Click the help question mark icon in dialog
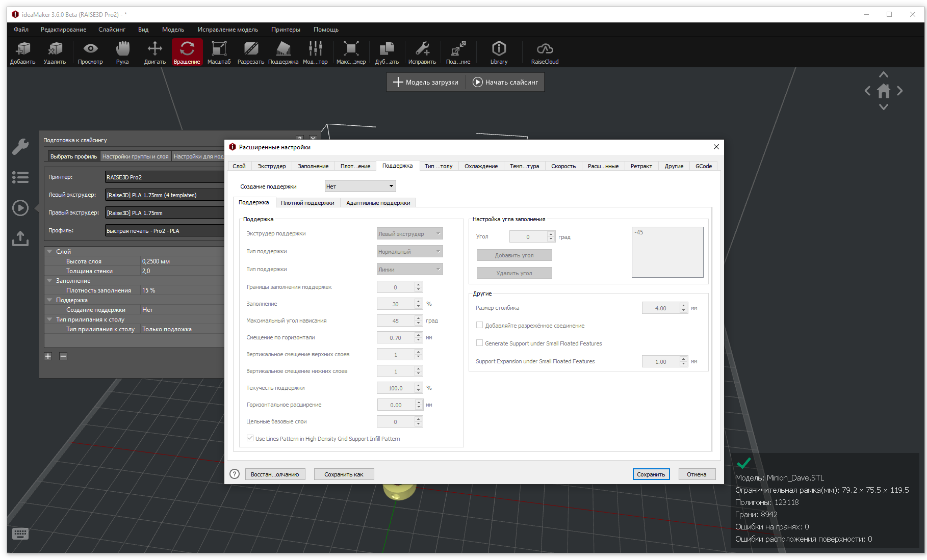This screenshot has width=927, height=560. tap(235, 474)
